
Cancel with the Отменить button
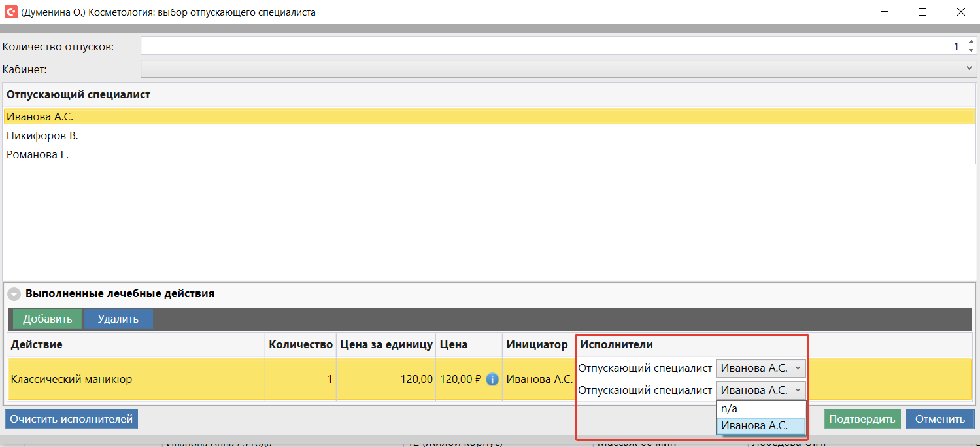939,420
